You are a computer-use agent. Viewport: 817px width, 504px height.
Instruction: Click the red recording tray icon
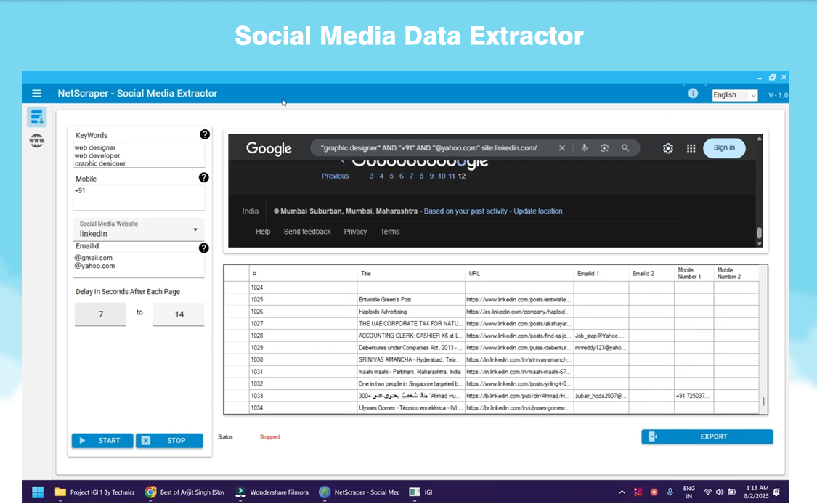tap(654, 492)
